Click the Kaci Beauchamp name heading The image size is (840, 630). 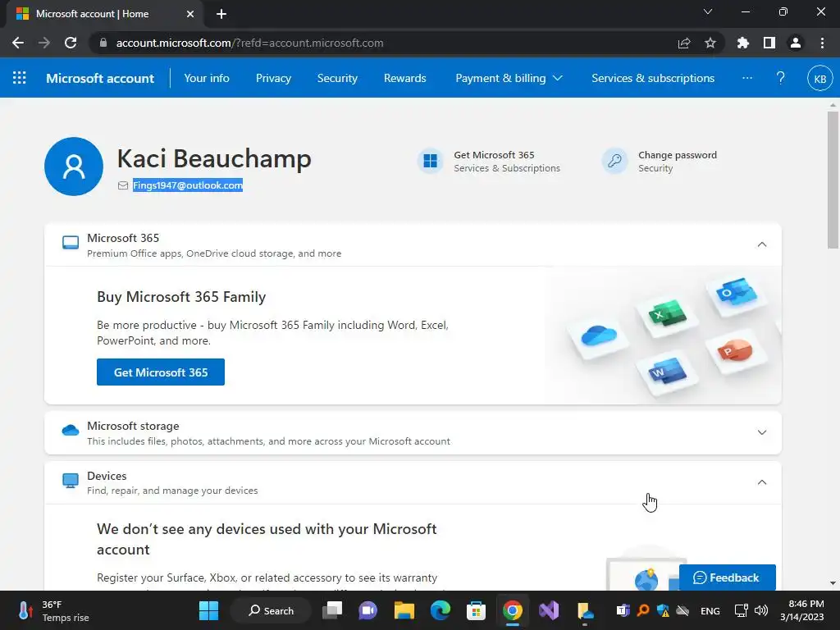(214, 159)
